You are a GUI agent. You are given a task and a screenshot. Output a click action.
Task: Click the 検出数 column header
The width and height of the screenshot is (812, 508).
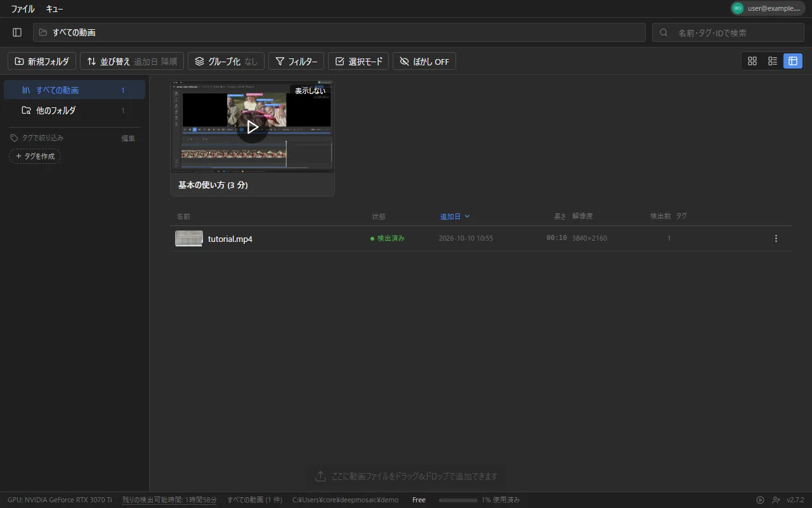click(x=660, y=217)
